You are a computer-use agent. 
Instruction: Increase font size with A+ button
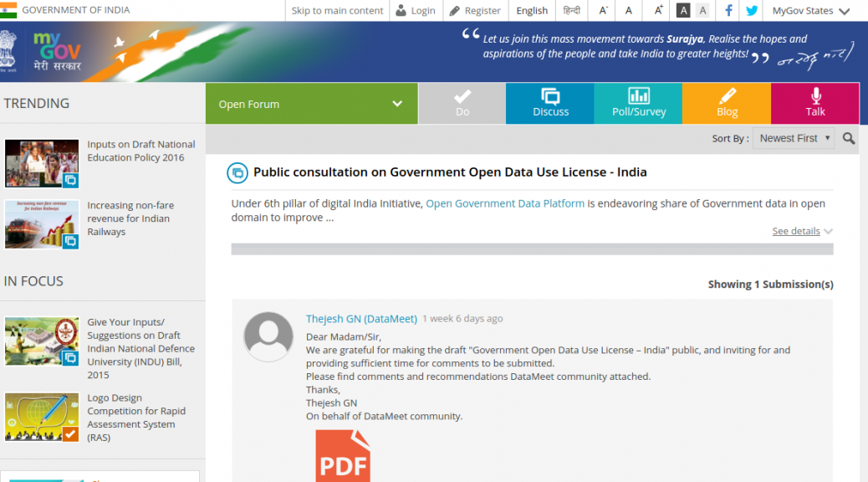click(x=658, y=11)
